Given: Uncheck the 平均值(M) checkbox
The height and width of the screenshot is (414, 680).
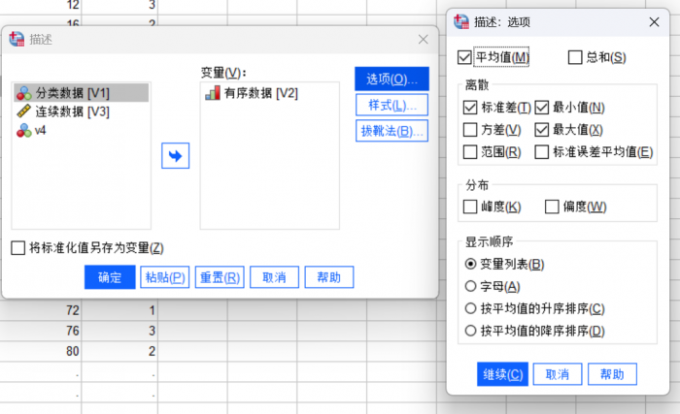Looking at the screenshot, I should [x=464, y=57].
